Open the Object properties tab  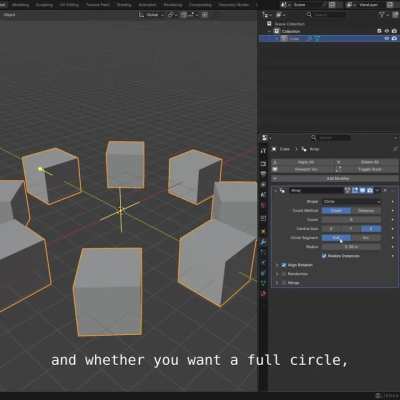[x=263, y=231]
